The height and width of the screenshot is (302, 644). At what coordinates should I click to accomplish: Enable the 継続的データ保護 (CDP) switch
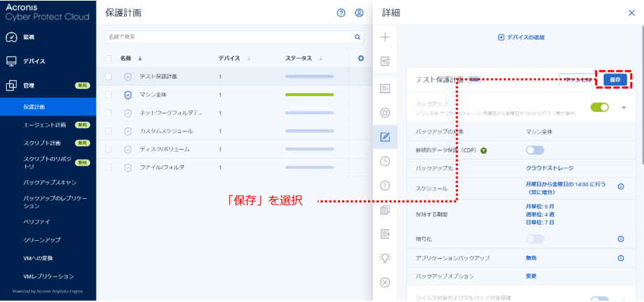(535, 150)
